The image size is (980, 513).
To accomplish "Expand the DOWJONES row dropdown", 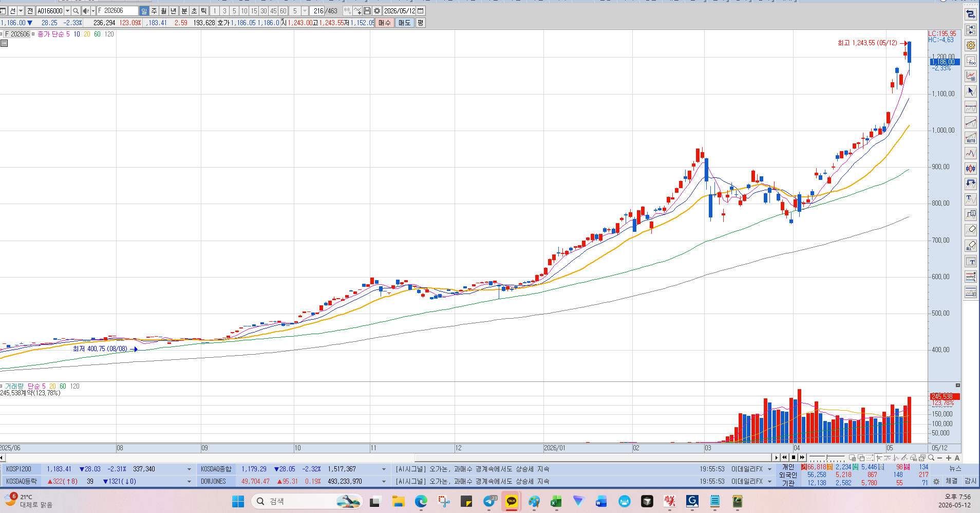I will 384,482.
